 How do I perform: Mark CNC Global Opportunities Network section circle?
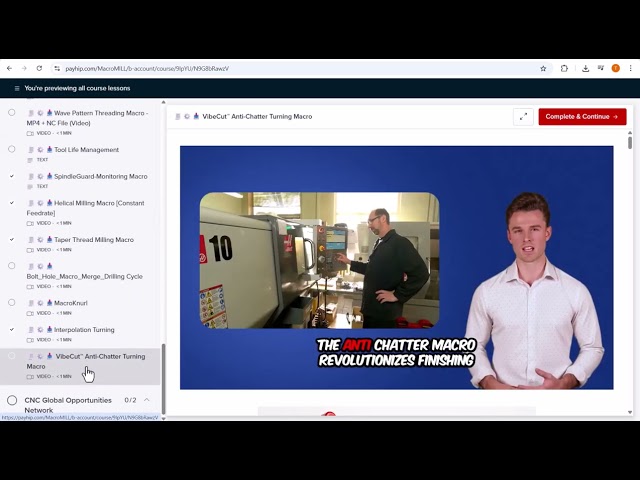coord(12,400)
